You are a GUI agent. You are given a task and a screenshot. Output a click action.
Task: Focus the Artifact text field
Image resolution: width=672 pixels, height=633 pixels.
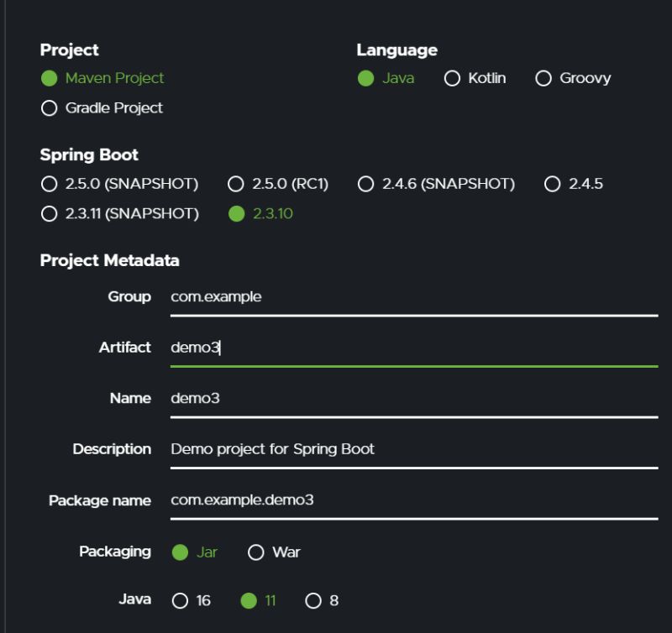[413, 348]
